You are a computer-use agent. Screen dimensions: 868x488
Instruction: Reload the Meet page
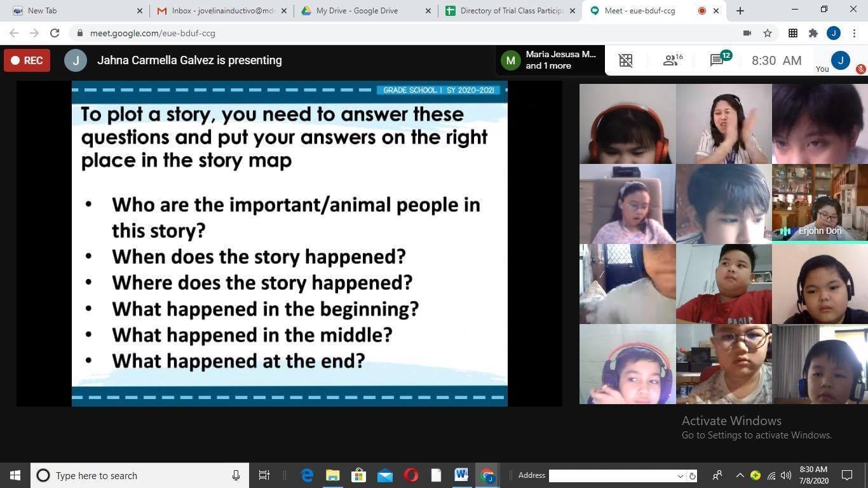tap(55, 33)
